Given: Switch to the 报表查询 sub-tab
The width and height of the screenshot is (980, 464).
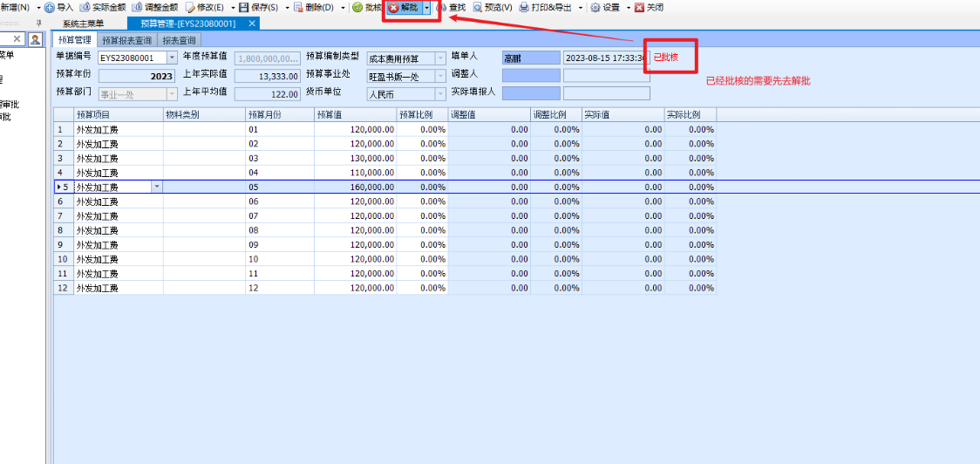Looking at the screenshot, I should (x=179, y=40).
